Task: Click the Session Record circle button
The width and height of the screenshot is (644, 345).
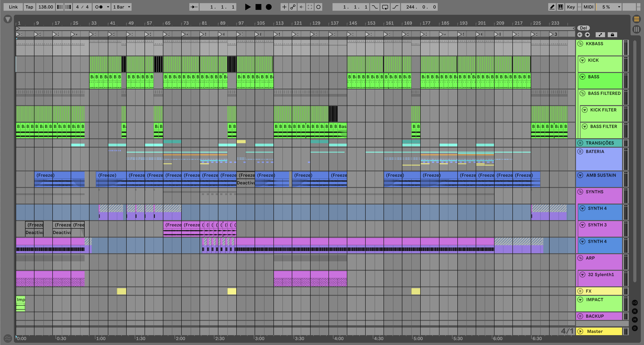Action: point(318,7)
